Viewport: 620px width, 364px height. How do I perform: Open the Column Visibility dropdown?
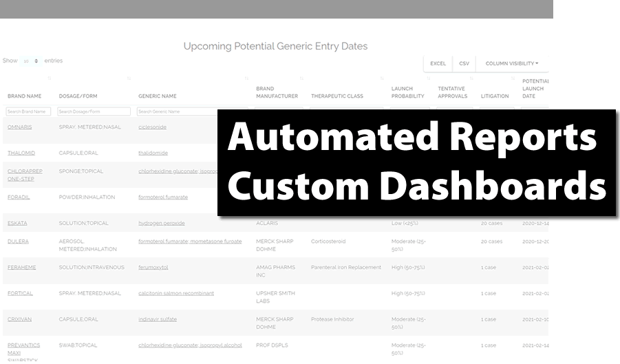click(511, 63)
